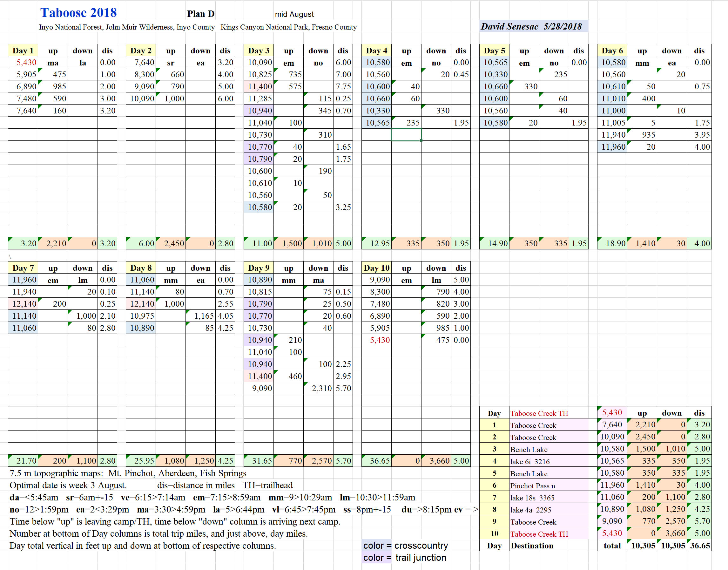Select the "Day total vertical in feet" note line
The height and width of the screenshot is (570, 728).
143,546
